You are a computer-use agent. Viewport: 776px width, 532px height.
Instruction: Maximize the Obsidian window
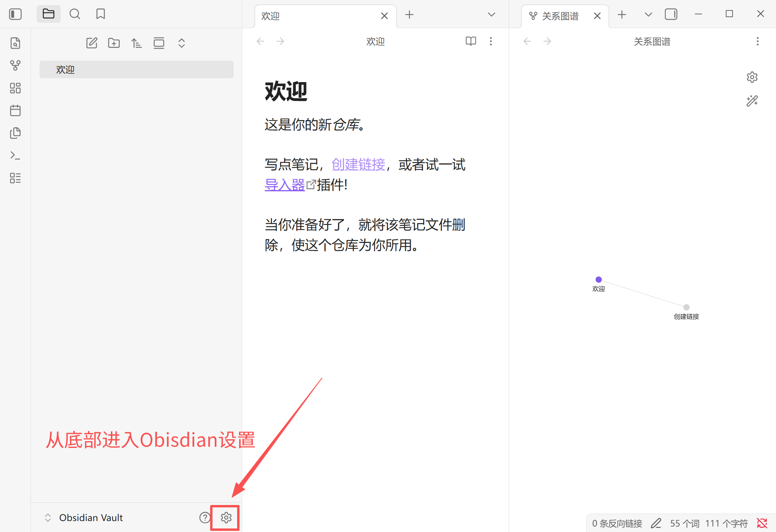click(729, 14)
